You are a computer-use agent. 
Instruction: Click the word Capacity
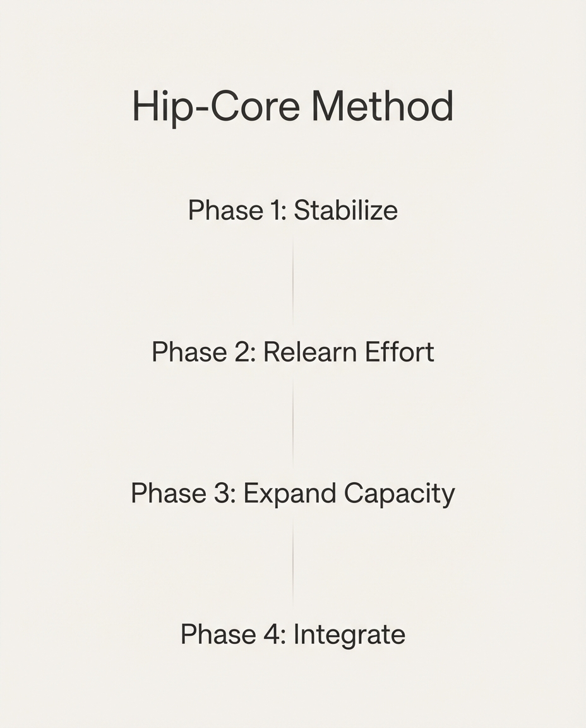[399, 494]
